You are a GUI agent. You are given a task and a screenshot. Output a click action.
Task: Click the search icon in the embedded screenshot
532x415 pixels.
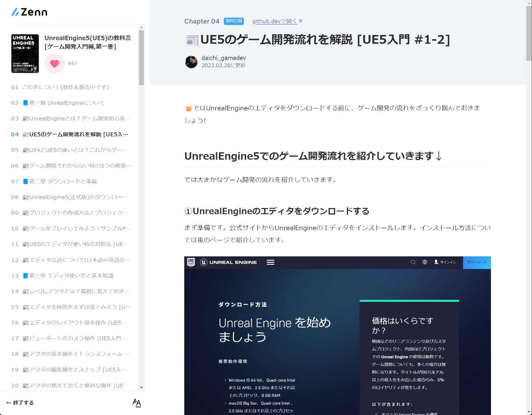coord(413,262)
